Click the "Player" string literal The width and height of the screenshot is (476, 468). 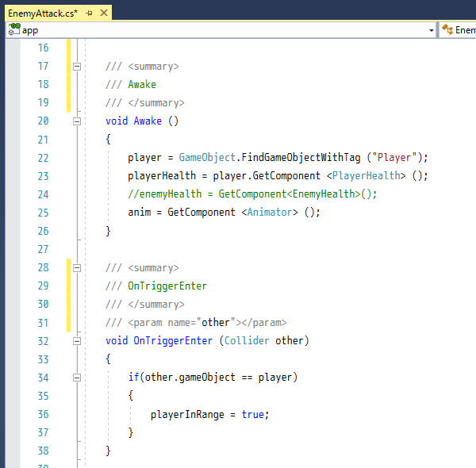click(394, 158)
